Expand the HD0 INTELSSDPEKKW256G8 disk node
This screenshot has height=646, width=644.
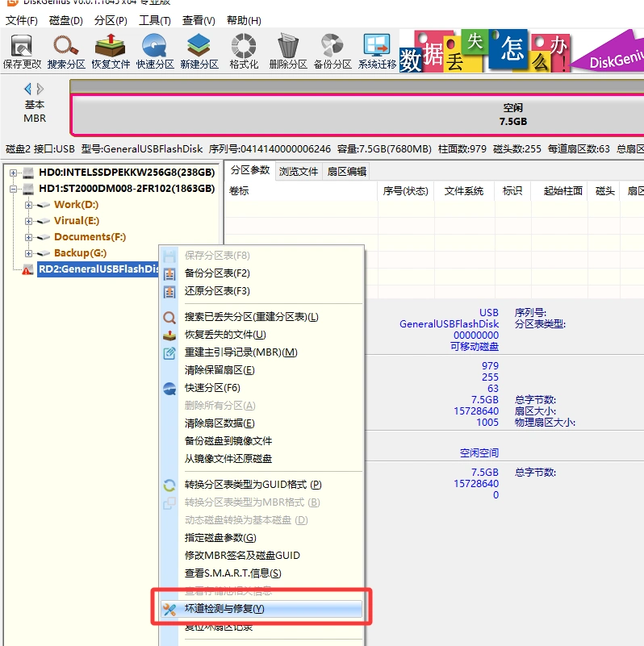click(x=13, y=173)
